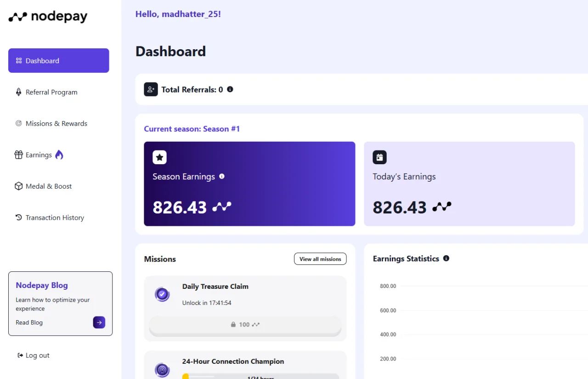Show the Season Earnings info tooltip
The image size is (588, 379).
[222, 176]
